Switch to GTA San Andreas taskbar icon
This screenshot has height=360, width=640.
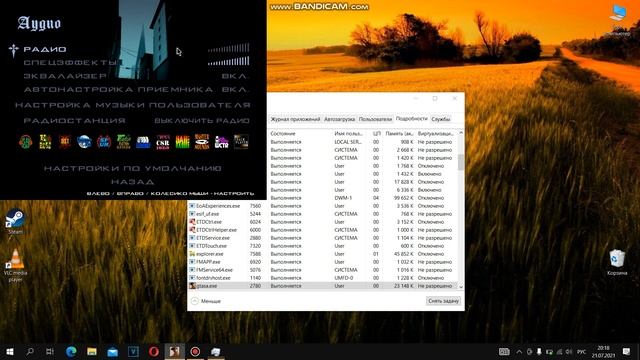[174, 351]
